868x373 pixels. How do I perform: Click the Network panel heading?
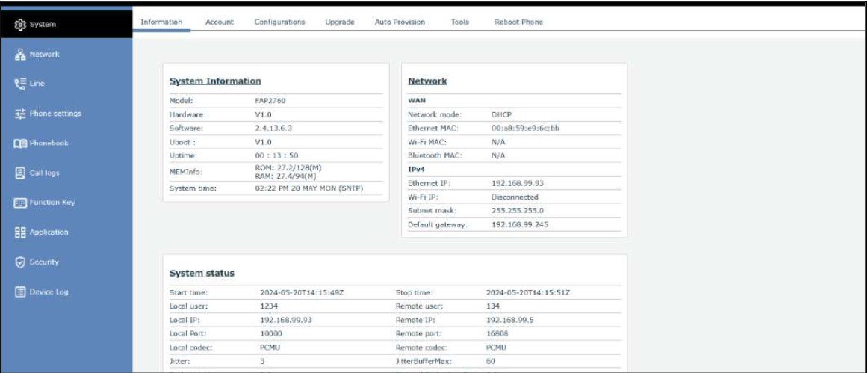click(x=427, y=81)
